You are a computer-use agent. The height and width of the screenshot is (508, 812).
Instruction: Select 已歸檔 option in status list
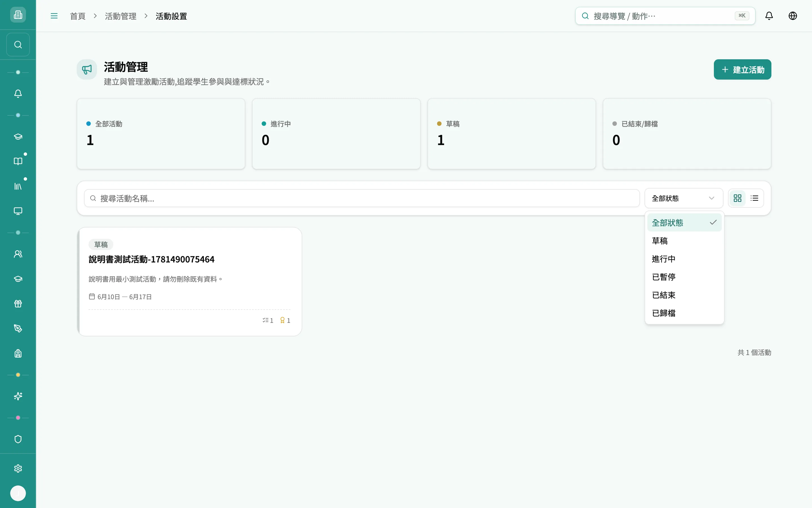pos(684,313)
